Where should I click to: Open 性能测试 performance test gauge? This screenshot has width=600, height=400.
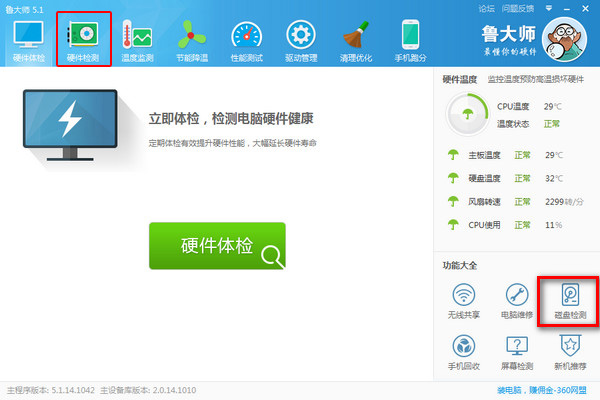(x=246, y=40)
